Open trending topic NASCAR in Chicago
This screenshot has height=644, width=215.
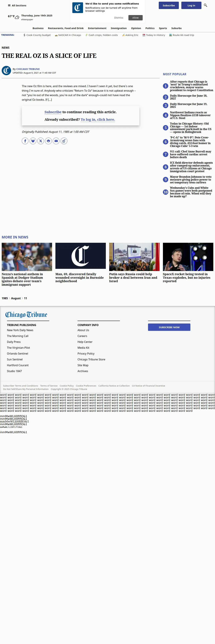click(x=68, y=35)
